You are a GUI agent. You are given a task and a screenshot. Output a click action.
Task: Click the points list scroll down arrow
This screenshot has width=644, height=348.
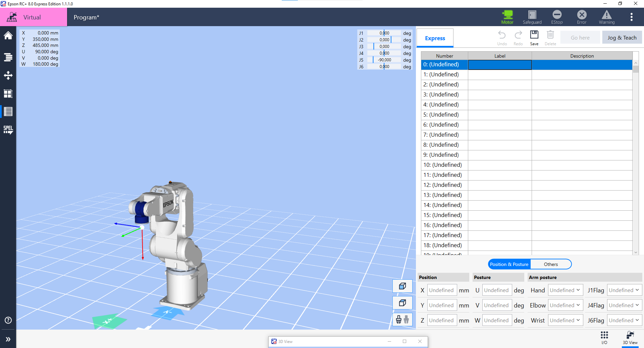[x=636, y=253]
